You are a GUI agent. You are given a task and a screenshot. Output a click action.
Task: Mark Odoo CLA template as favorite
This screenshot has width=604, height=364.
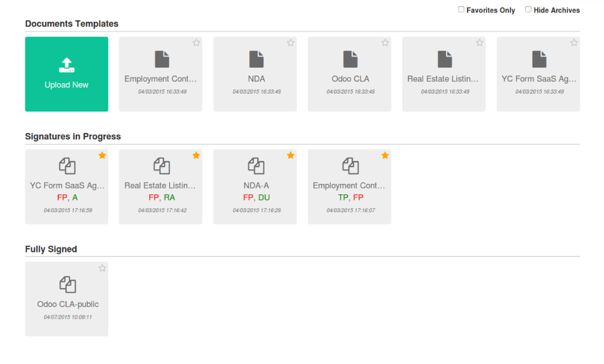(385, 43)
